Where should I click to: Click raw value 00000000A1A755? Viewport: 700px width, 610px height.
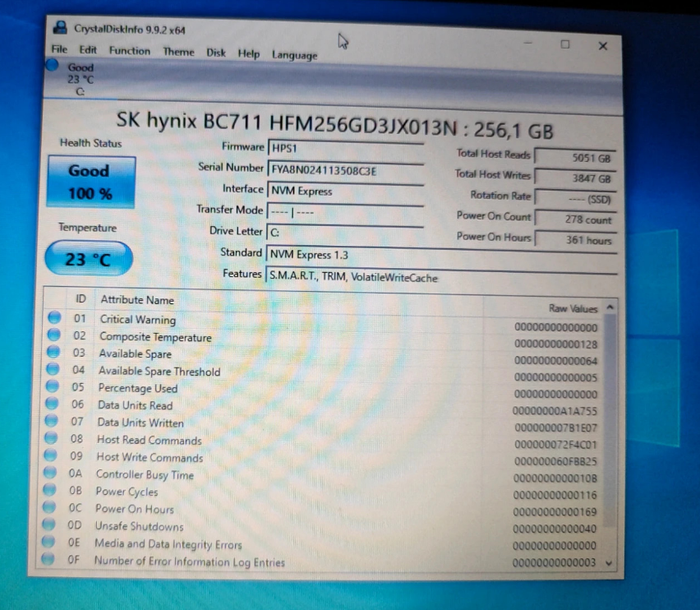555,411
